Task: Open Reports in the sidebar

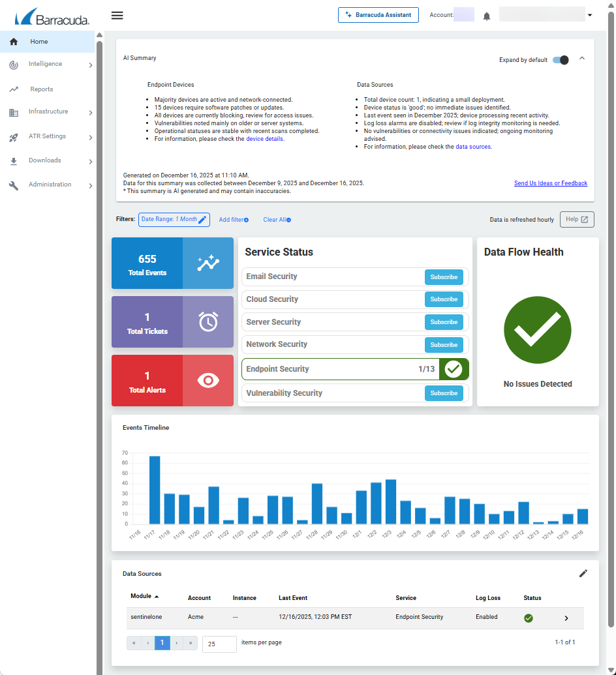Action: tap(42, 89)
